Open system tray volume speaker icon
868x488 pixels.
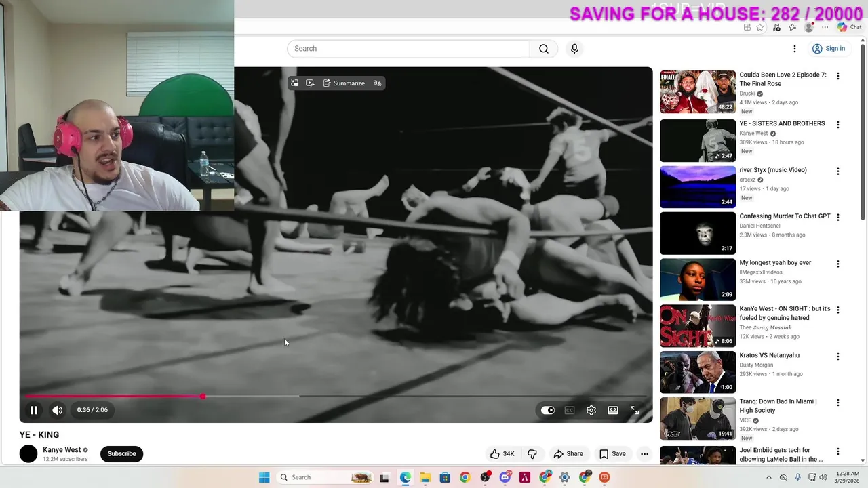coord(823,477)
